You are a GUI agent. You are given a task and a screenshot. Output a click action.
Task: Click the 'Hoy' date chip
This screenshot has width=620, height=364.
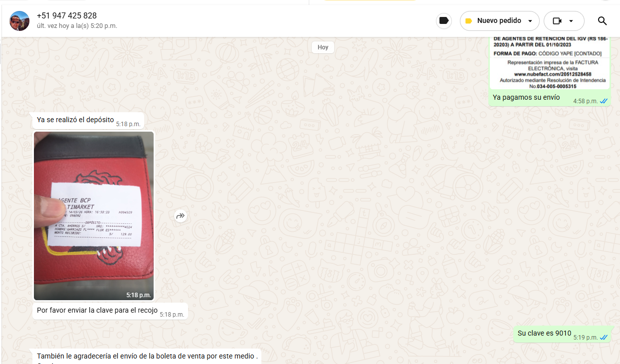click(323, 47)
